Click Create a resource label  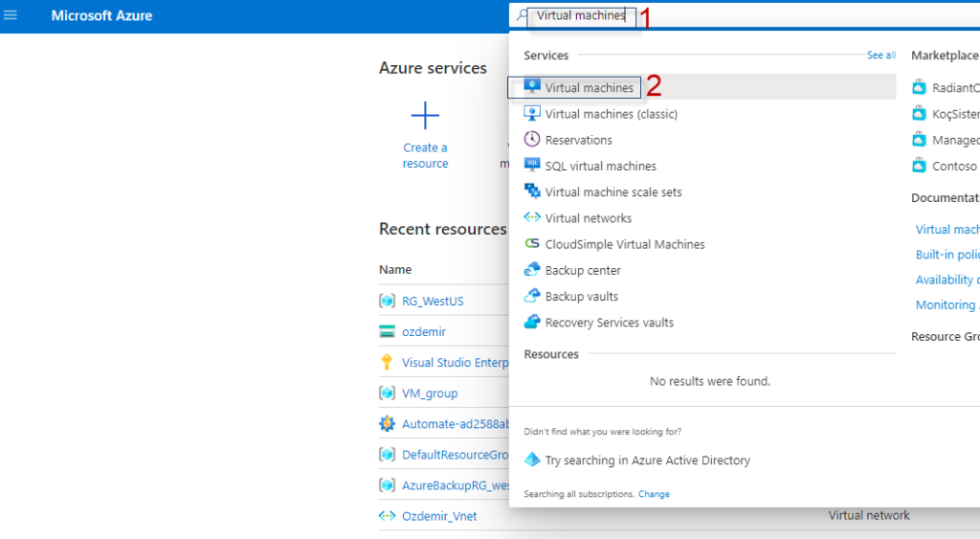click(425, 156)
